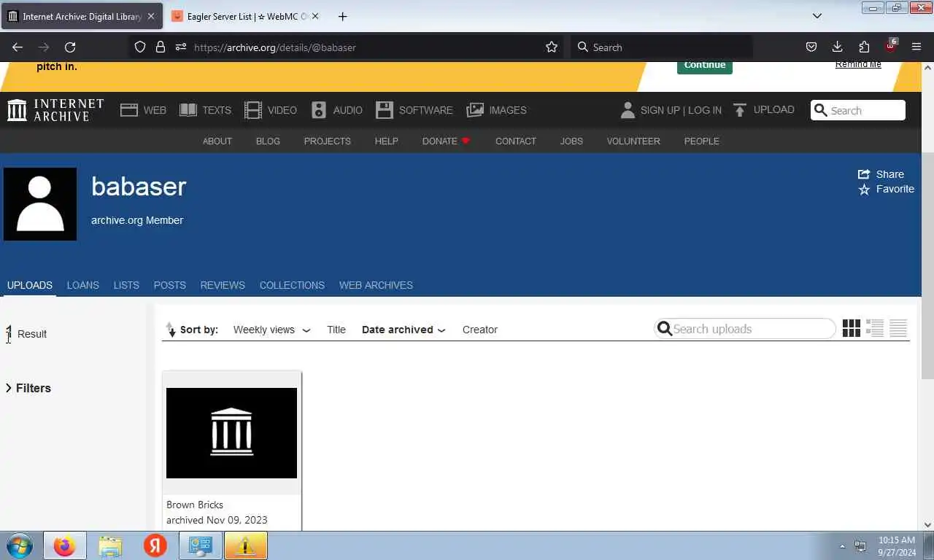Viewport: 934px width, 560px height.
Task: Switch to the Loans tab
Action: click(x=82, y=285)
